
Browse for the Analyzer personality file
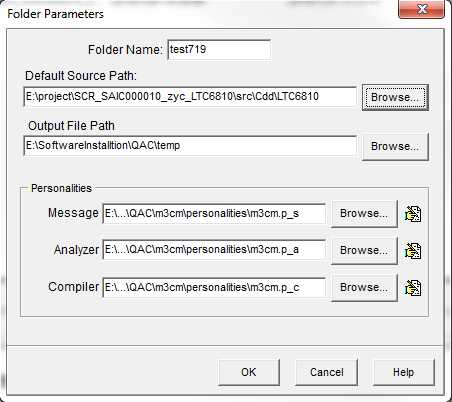point(364,251)
